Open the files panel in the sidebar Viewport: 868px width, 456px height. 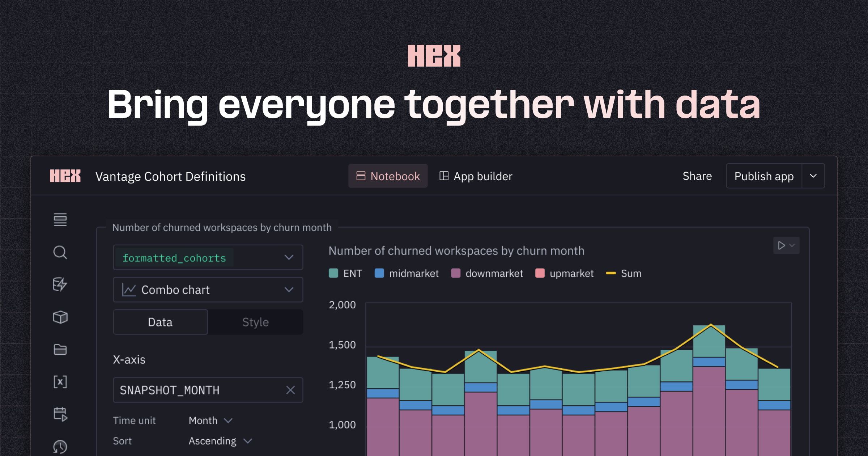tap(60, 350)
